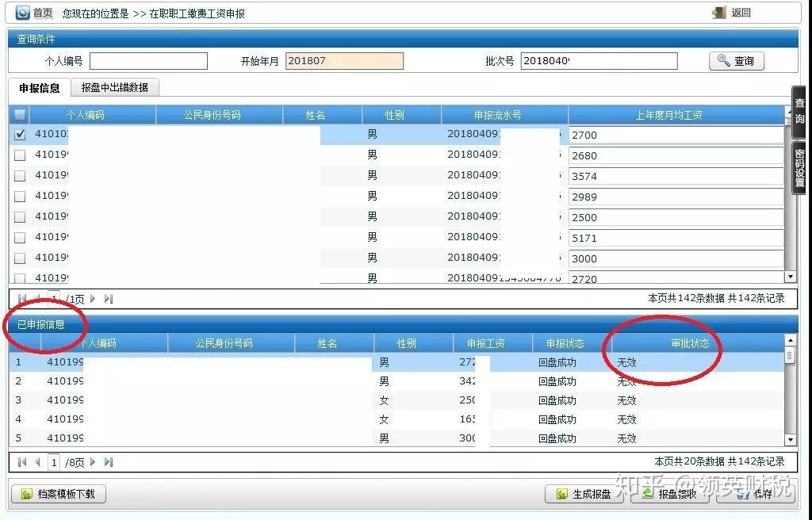
Task: Click the 档案模板下载 button
Action: tap(59, 494)
